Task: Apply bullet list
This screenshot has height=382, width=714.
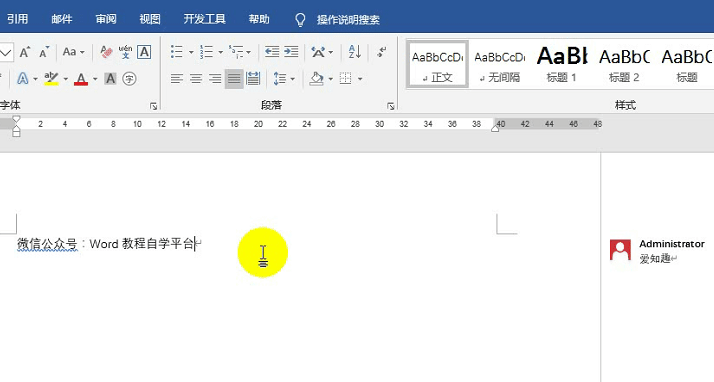Action: tap(177, 52)
